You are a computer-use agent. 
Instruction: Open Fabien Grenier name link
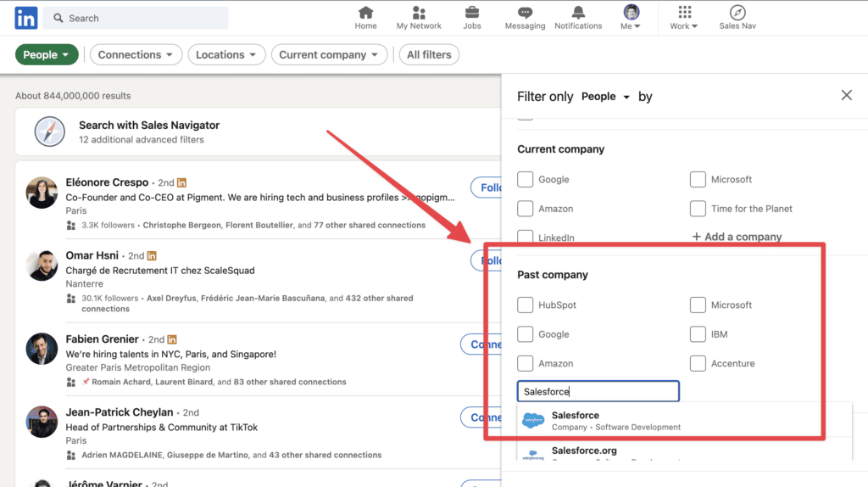coord(102,339)
